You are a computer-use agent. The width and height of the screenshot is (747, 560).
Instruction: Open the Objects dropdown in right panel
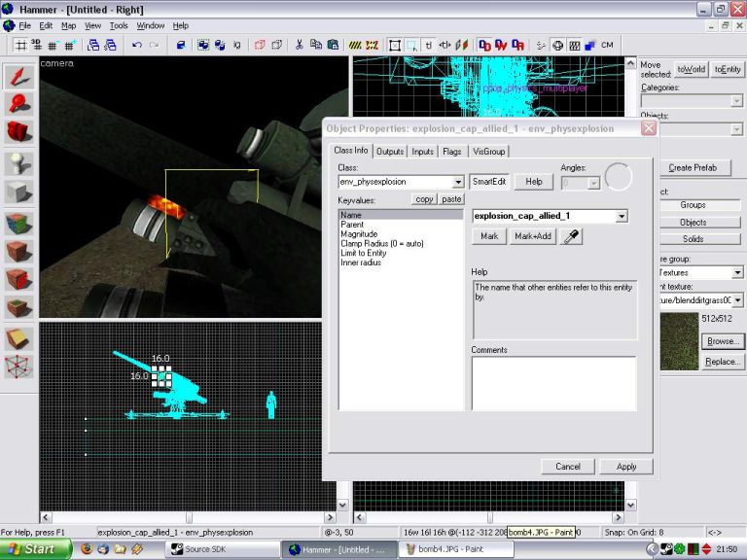(x=736, y=129)
